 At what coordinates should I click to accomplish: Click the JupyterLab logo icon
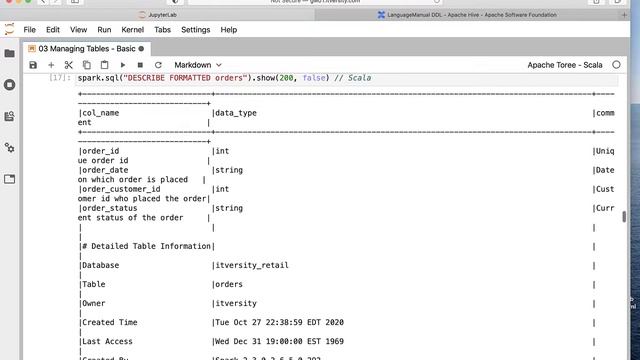(9, 29)
